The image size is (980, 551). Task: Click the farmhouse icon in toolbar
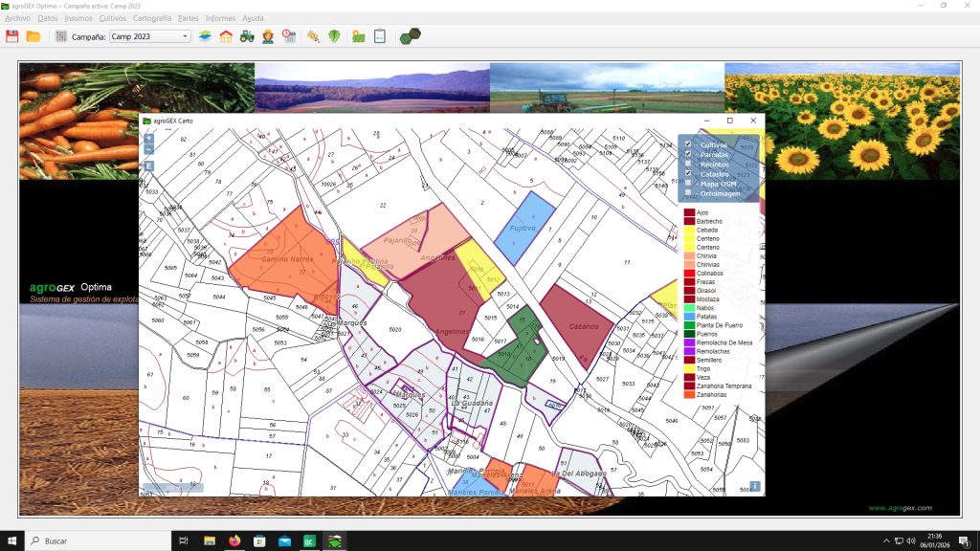coord(226,36)
